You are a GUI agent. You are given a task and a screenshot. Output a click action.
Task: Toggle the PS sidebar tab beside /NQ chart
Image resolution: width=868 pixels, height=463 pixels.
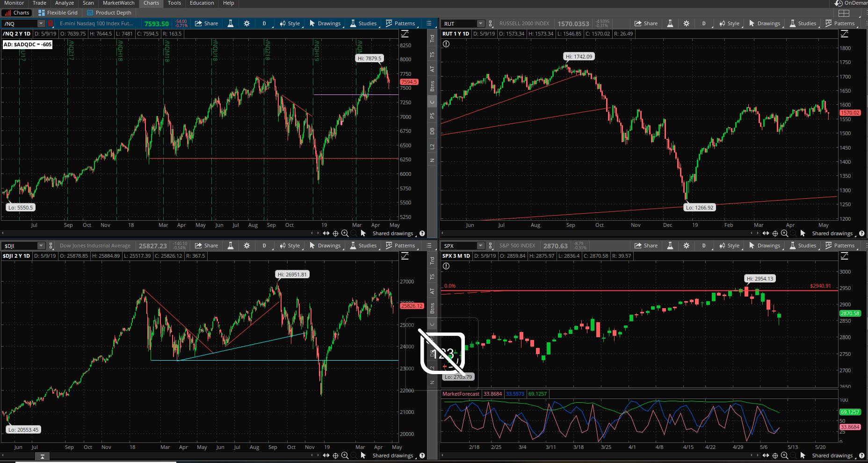[x=432, y=116]
